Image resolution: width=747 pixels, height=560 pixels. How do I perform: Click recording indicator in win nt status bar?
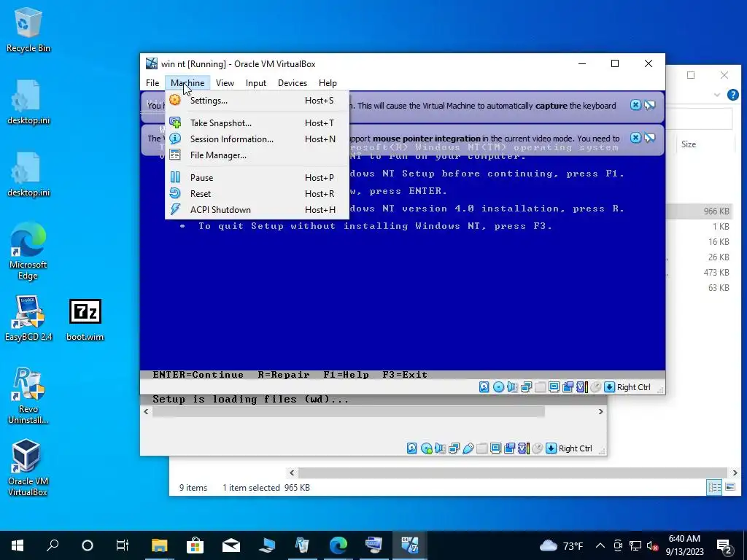[x=568, y=387]
